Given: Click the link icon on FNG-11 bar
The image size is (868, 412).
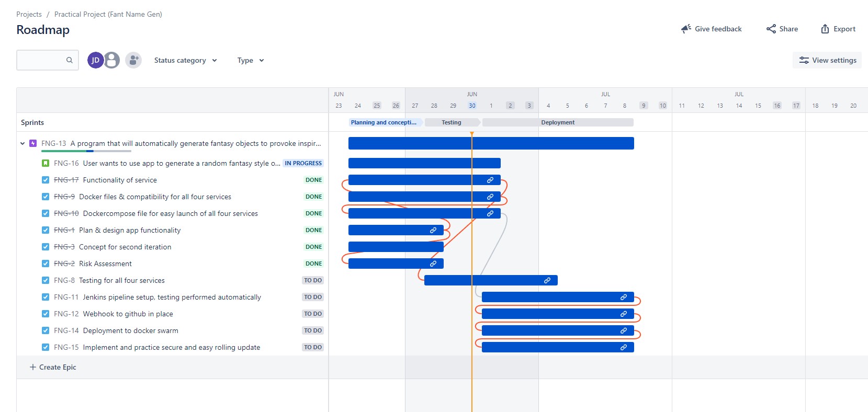Looking at the screenshot, I should tap(624, 297).
